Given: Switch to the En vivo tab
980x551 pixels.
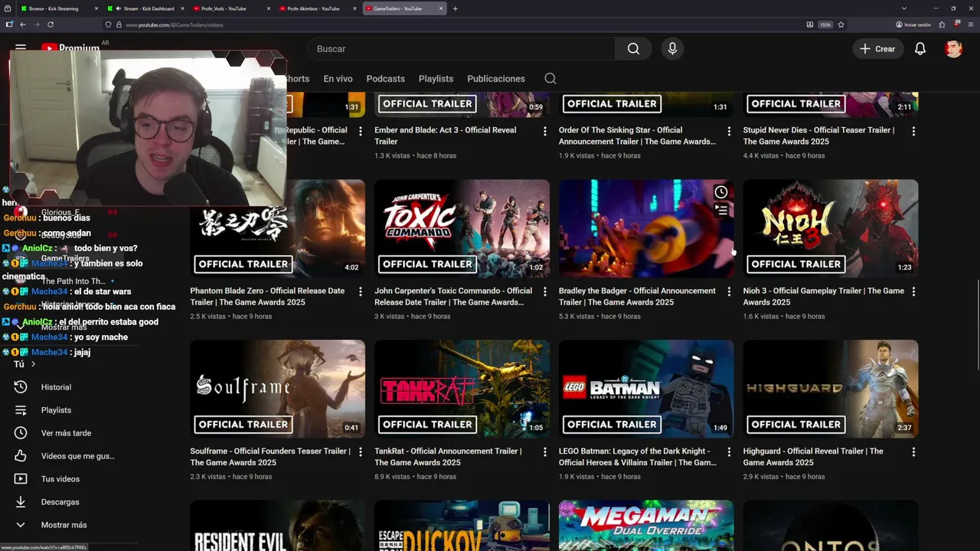Looking at the screenshot, I should [338, 79].
